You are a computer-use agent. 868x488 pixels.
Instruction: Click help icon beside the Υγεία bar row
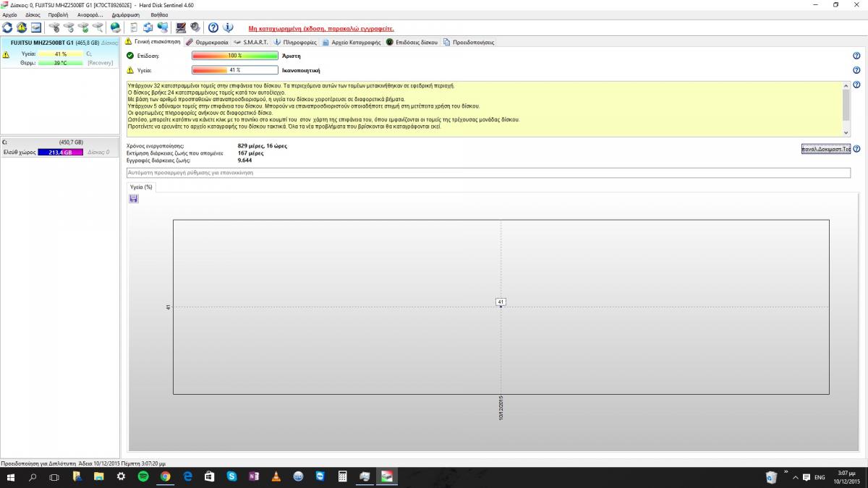pos(856,71)
